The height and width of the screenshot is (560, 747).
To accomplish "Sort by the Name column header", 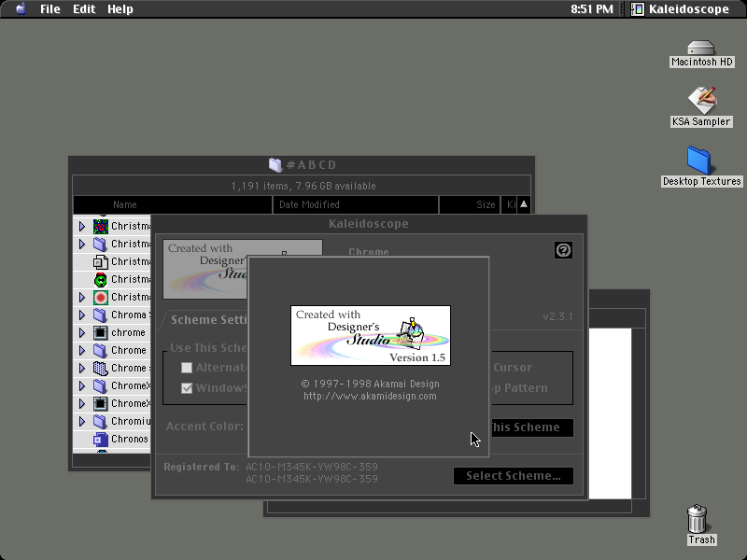I will [x=173, y=204].
